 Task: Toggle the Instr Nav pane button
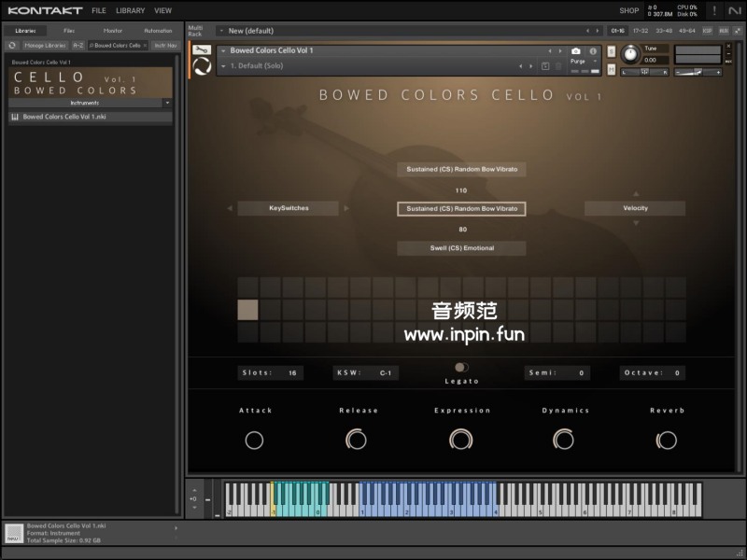[165, 45]
